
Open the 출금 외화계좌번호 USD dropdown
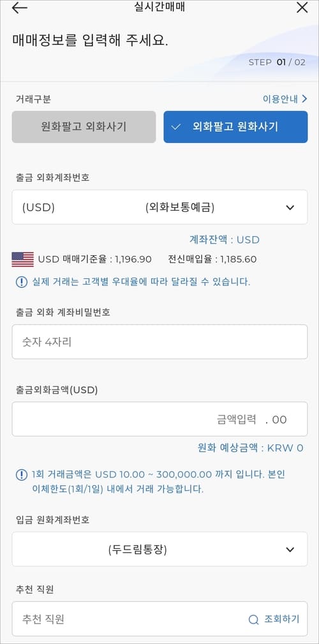(x=159, y=207)
